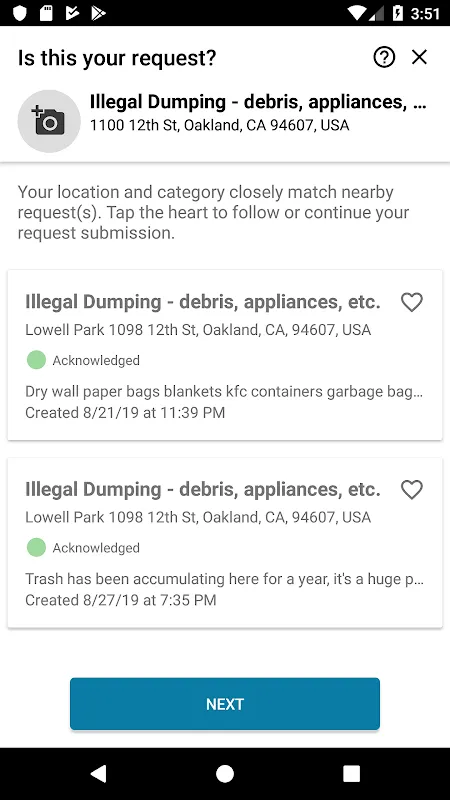The width and height of the screenshot is (450, 800).
Task: Tap the second card's Acknowledged green status dot
Action: 36,547
